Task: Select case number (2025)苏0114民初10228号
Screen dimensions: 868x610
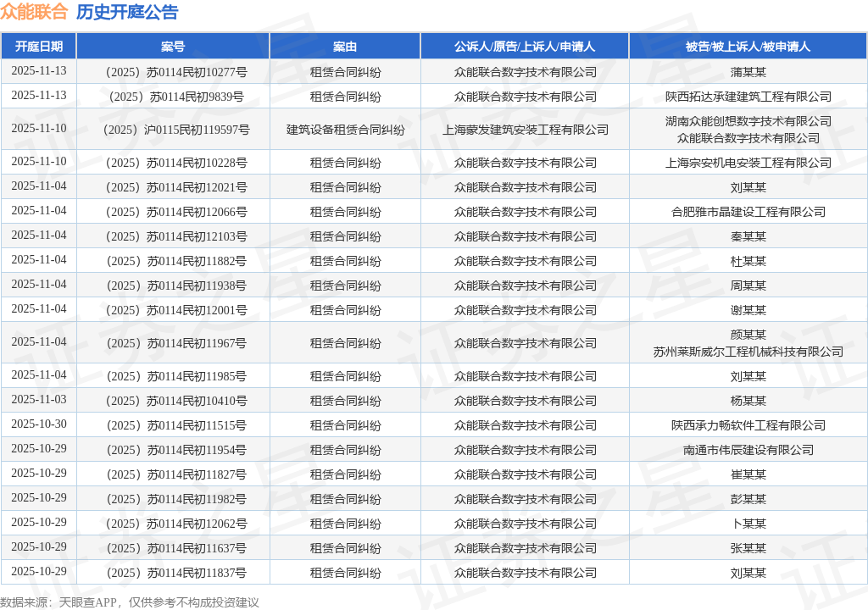Action: tap(176, 163)
